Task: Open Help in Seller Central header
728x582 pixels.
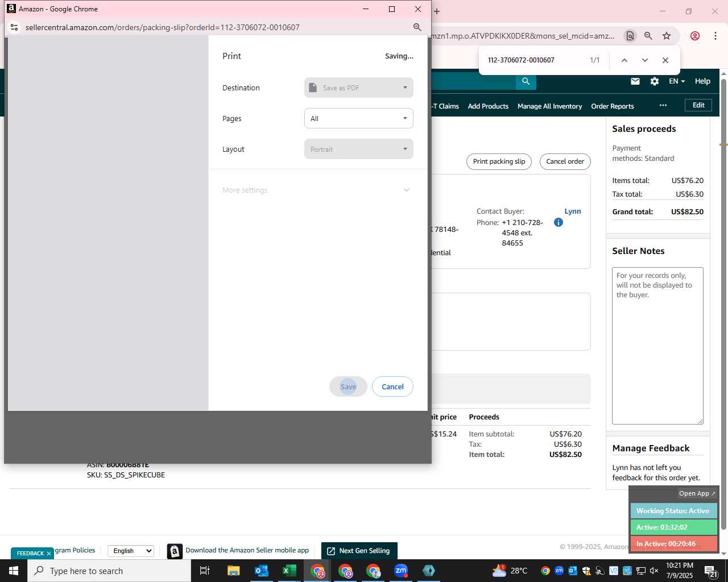Action: (x=702, y=81)
